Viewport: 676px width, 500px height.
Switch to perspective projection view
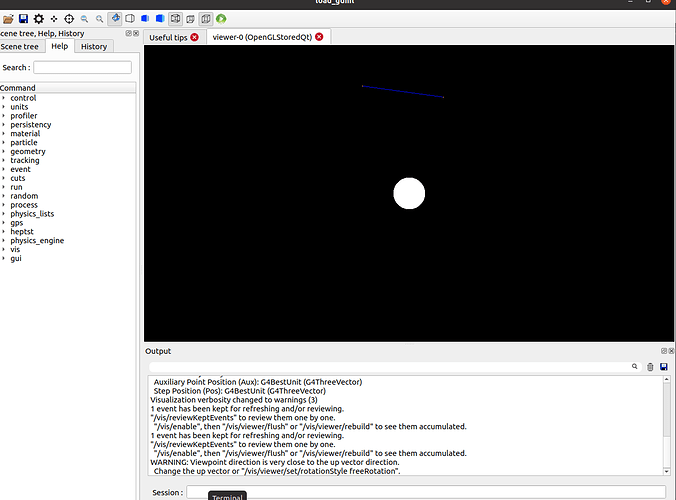tap(190, 19)
